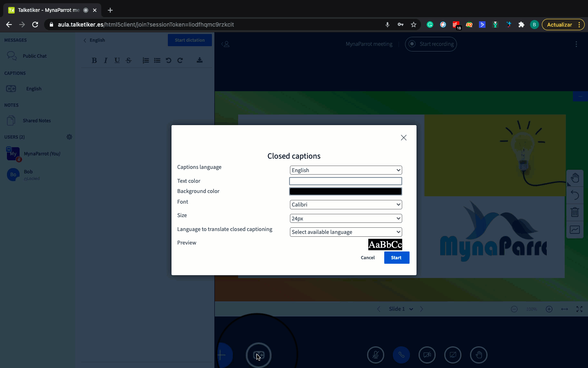Reload the browser page
Screen dimensions: 588x368
[x=35, y=25]
